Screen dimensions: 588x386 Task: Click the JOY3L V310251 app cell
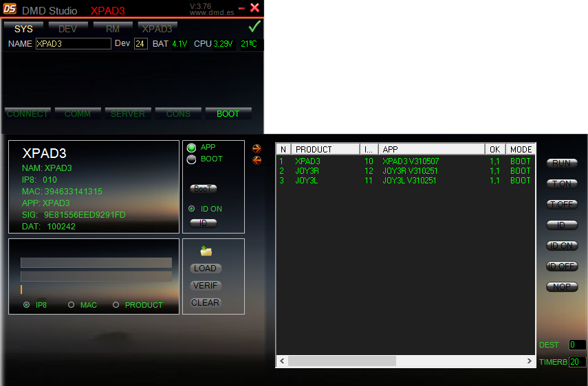(x=409, y=181)
